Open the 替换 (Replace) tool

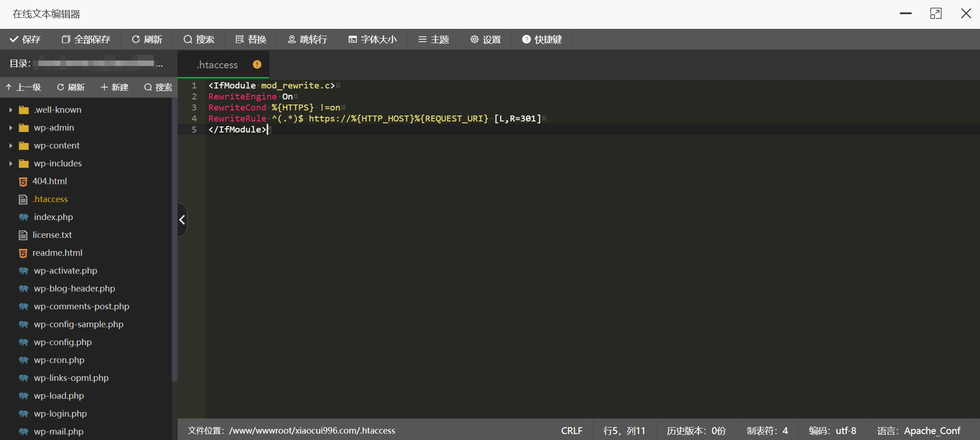pyautogui.click(x=251, y=39)
